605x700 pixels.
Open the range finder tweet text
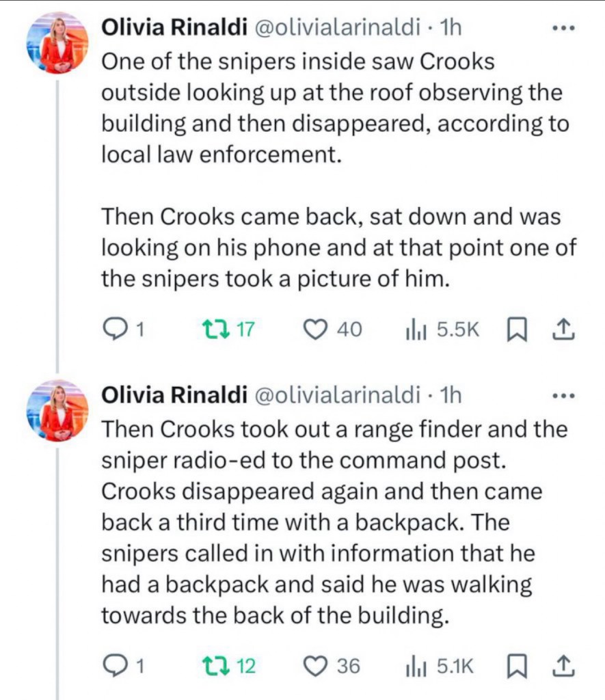tap(321, 523)
